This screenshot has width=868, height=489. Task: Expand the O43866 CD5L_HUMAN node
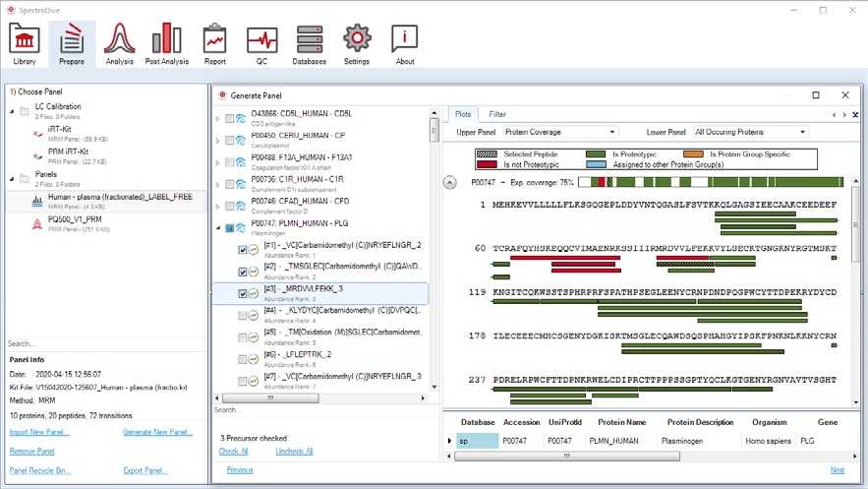click(218, 118)
